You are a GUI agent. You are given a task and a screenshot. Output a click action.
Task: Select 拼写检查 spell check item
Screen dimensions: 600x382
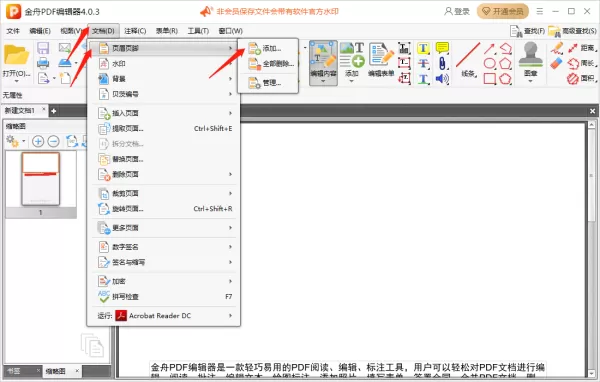[x=164, y=297]
